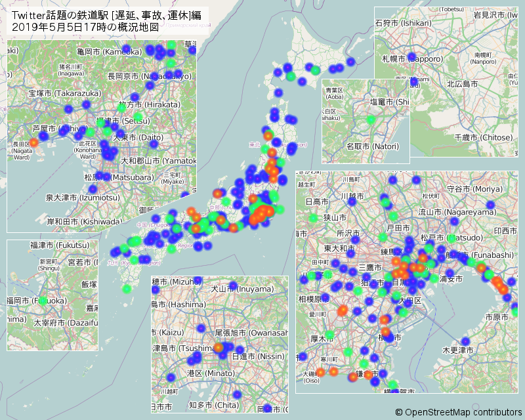This screenshot has width=525, height=420.
Task: Click the '亀岡市 (Kameoka)' map label
Action: (109, 52)
